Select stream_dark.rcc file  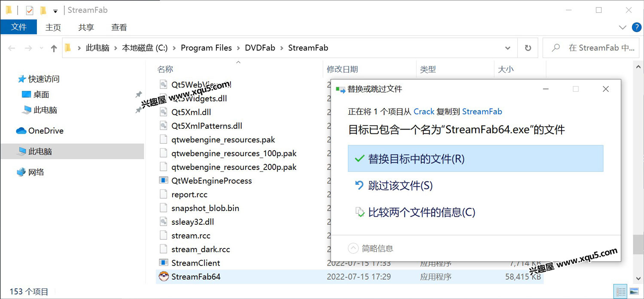tap(200, 249)
